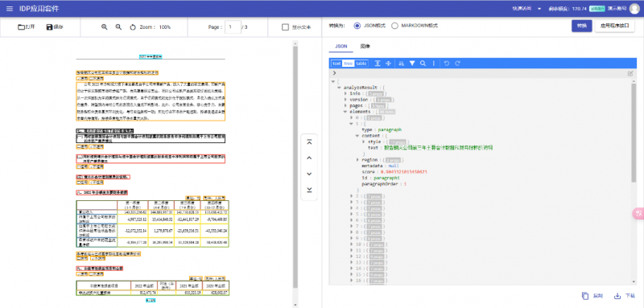Click the edit path pencil icon
This screenshot has height=308, width=644.
tap(630, 73)
